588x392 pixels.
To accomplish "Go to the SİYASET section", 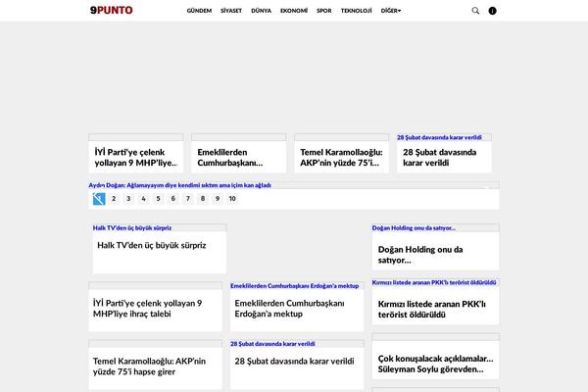I will point(231,11).
